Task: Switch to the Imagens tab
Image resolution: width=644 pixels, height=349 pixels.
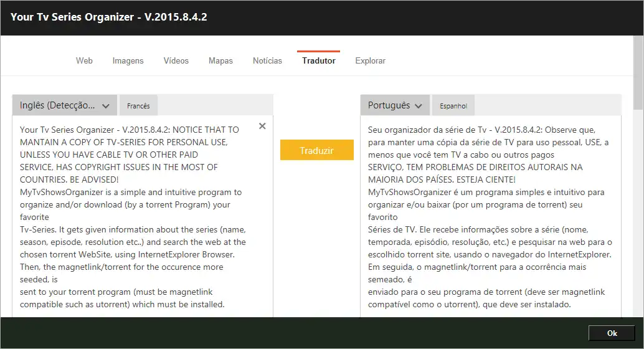Action: tap(128, 61)
